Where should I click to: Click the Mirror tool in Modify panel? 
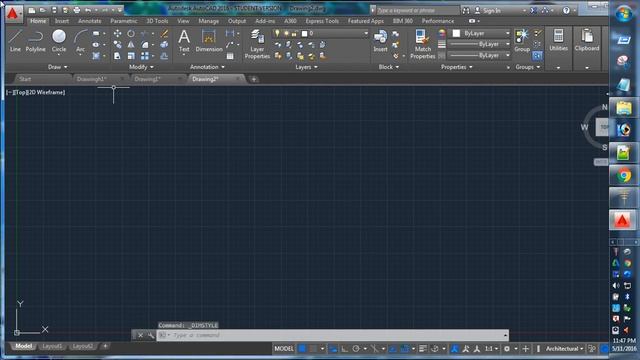click(131, 44)
